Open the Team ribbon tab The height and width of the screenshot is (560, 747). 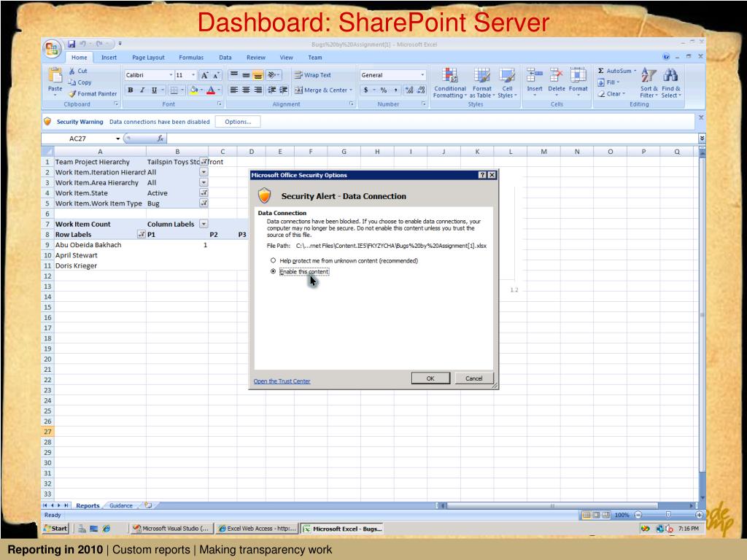(315, 58)
